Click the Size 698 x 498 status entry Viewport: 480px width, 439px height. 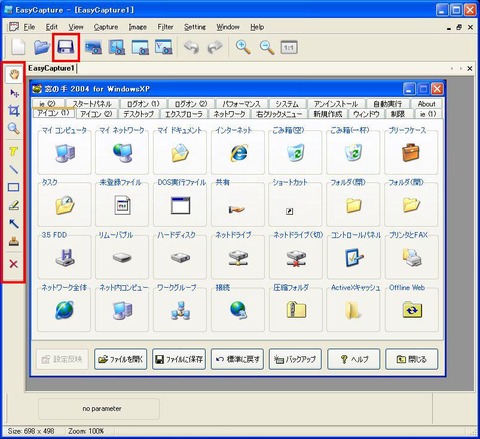[31, 431]
